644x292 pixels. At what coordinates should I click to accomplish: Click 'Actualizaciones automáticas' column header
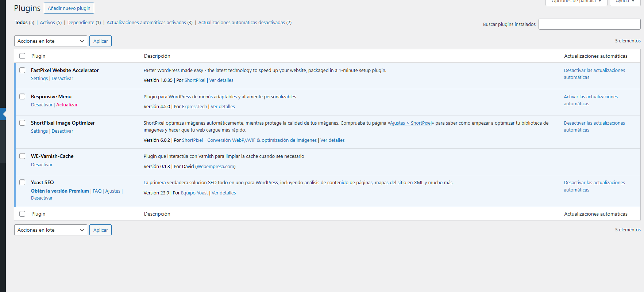pyautogui.click(x=596, y=56)
